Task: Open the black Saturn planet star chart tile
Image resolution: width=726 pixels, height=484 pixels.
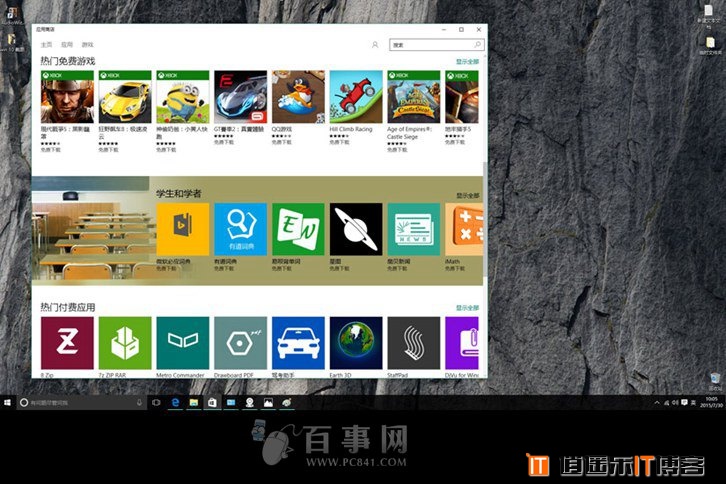Action: pyautogui.click(x=356, y=229)
